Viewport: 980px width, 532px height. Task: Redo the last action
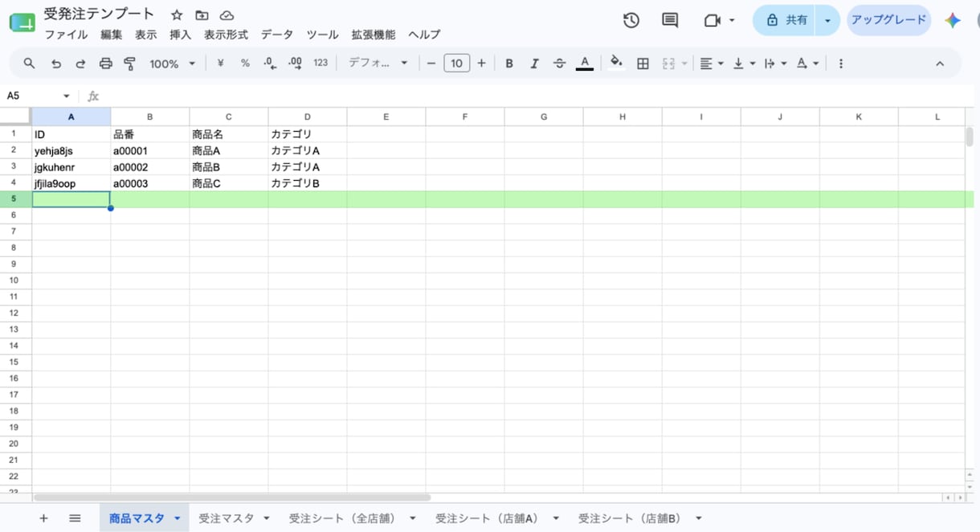pos(80,63)
